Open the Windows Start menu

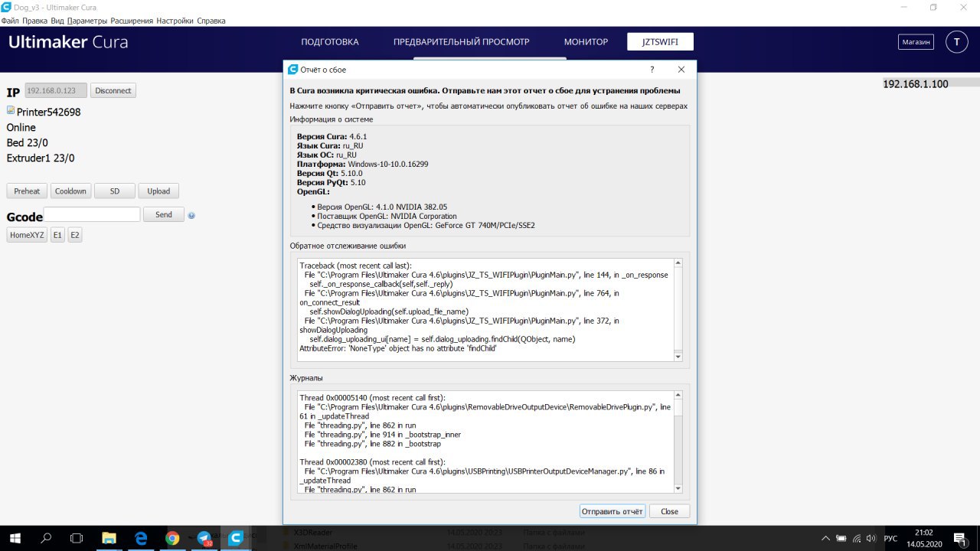point(15,538)
